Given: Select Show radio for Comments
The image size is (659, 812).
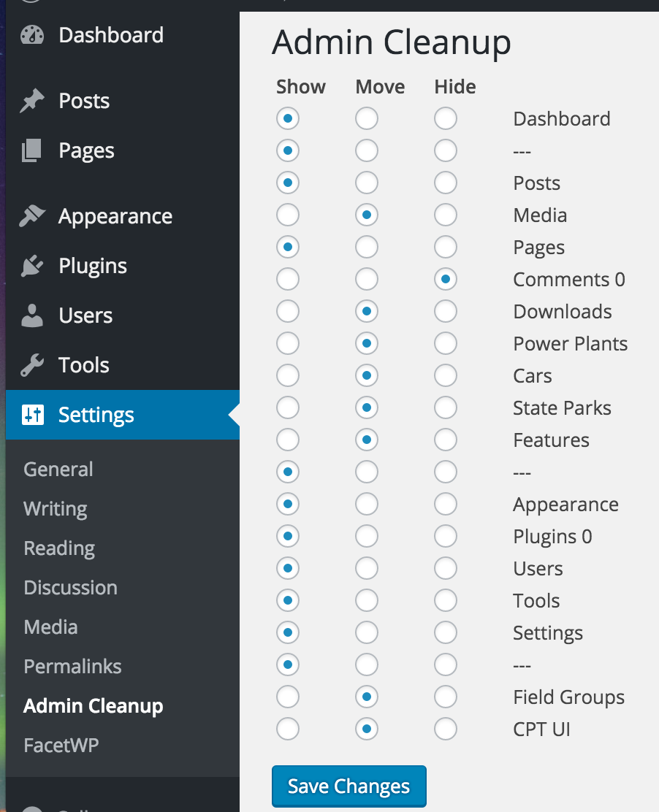Looking at the screenshot, I should (x=288, y=279).
